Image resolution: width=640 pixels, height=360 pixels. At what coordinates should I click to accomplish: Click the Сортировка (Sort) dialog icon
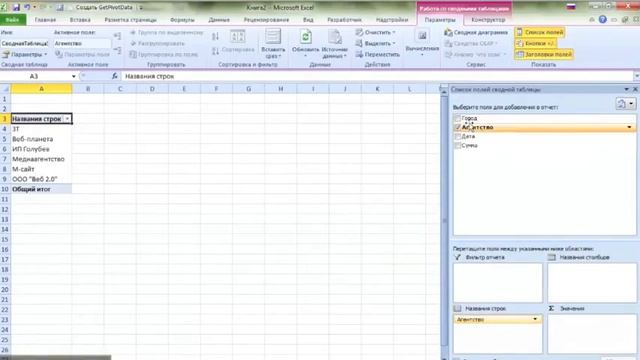point(238,37)
